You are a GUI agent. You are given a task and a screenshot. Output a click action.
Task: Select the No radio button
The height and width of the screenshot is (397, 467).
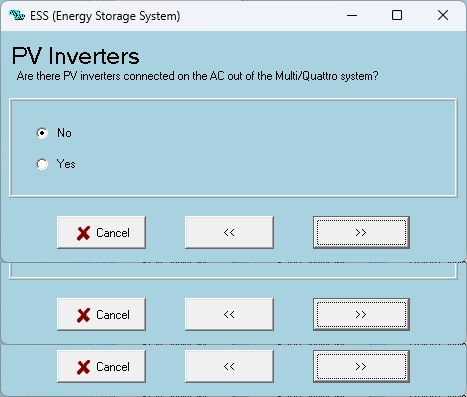[x=42, y=133]
